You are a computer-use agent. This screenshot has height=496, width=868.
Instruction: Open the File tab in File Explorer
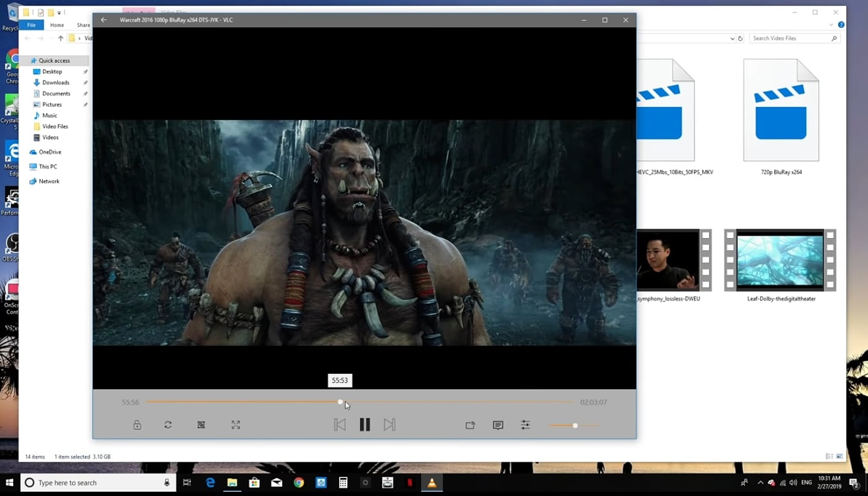pyautogui.click(x=31, y=25)
